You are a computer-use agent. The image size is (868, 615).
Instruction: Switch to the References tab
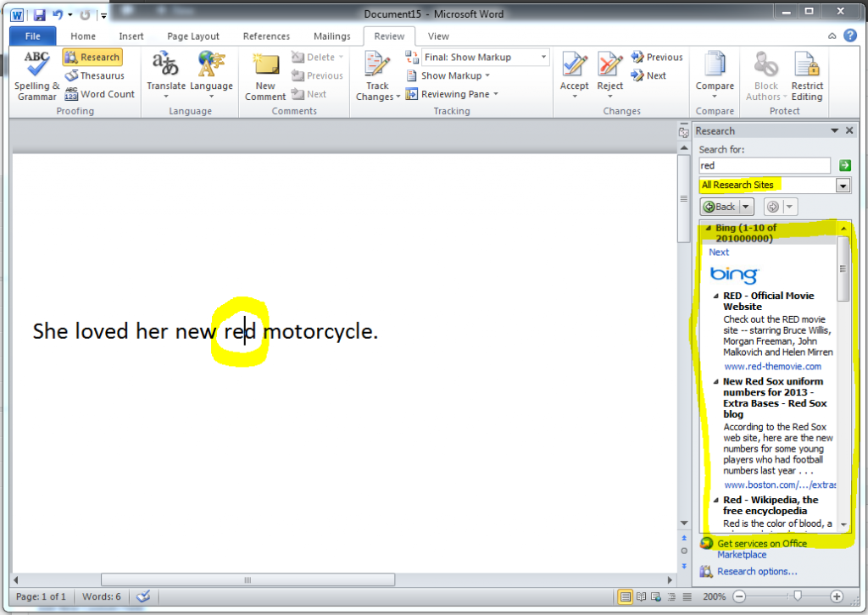coord(266,36)
